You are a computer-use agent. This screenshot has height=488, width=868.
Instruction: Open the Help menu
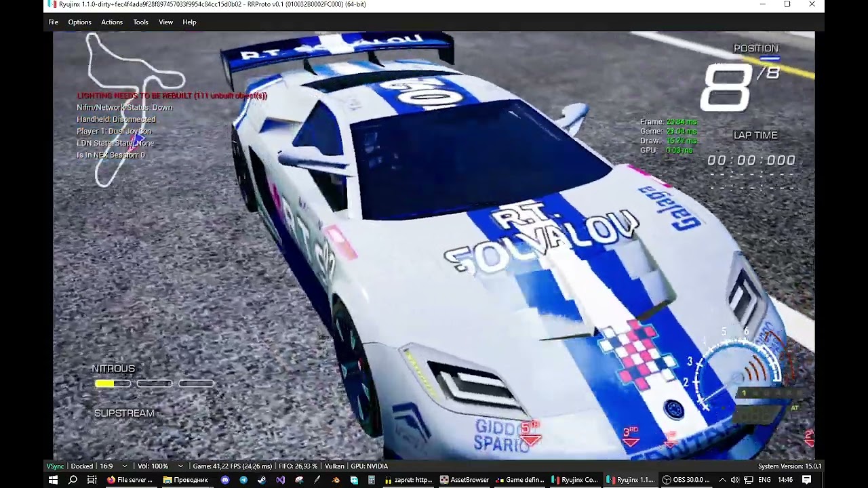point(189,22)
